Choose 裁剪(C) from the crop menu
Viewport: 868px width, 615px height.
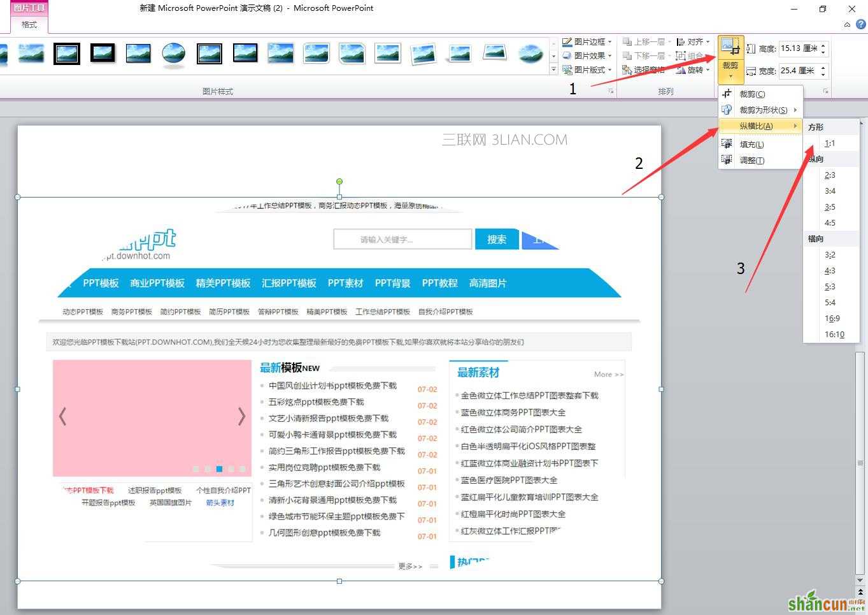(760, 94)
